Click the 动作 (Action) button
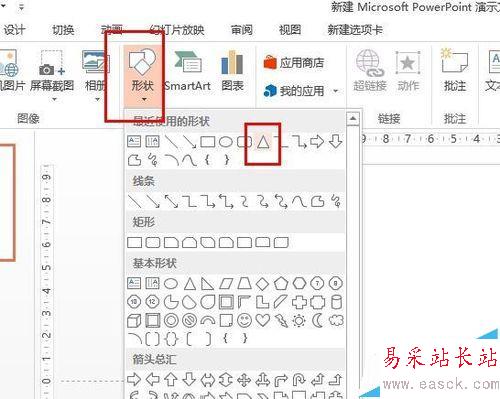The height and width of the screenshot is (399, 500). (408, 71)
